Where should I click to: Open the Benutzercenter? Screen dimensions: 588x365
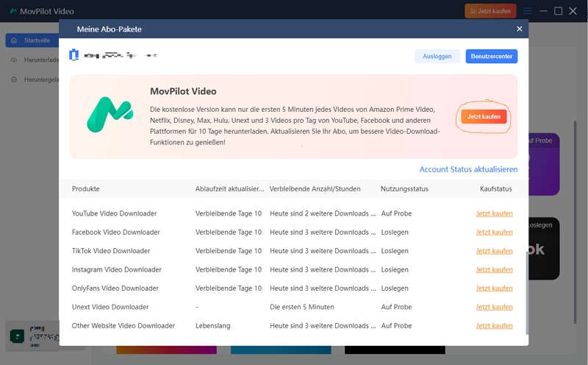[491, 56]
